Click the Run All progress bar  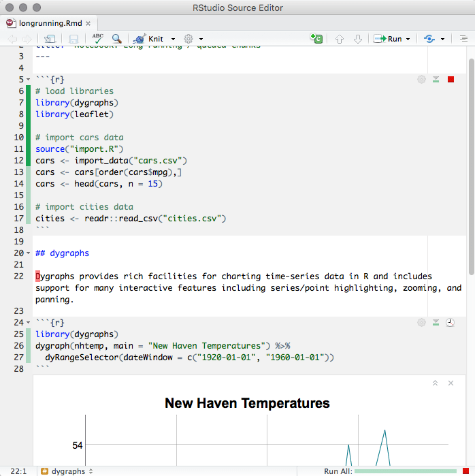tap(405, 471)
